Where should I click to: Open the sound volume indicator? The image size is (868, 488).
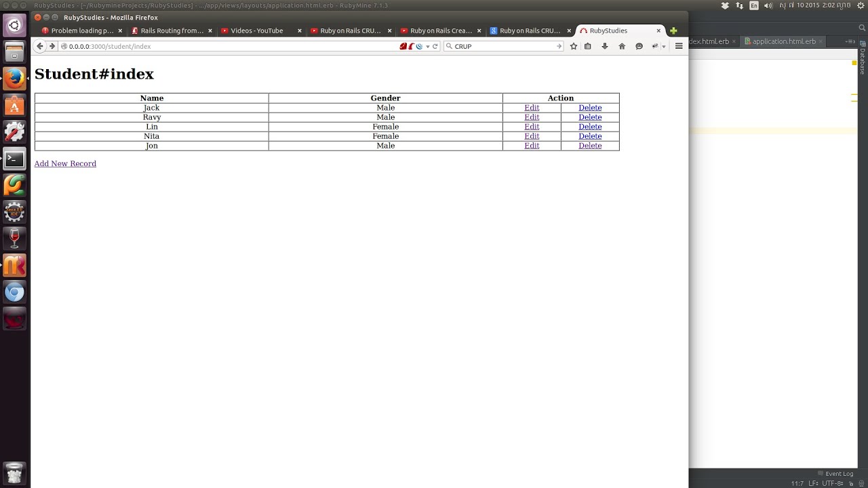click(x=768, y=5)
